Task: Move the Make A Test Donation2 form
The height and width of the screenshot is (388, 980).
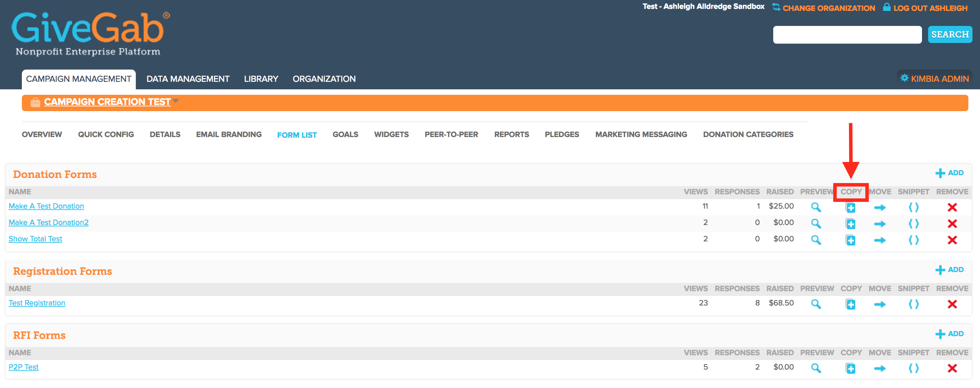Action: point(880,224)
